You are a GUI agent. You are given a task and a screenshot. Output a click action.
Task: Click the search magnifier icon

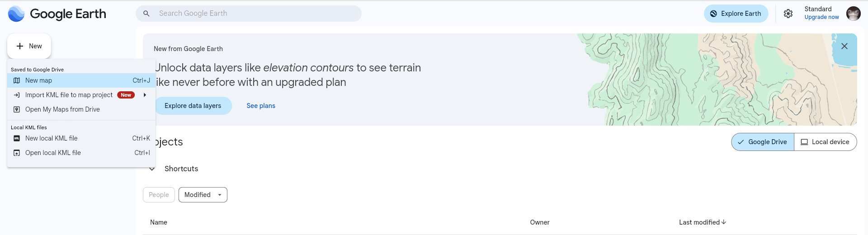click(146, 14)
